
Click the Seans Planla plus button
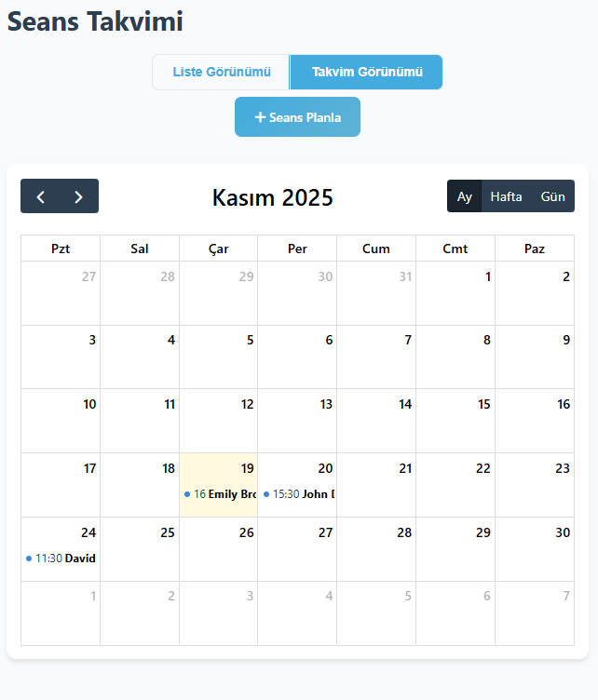pos(297,117)
